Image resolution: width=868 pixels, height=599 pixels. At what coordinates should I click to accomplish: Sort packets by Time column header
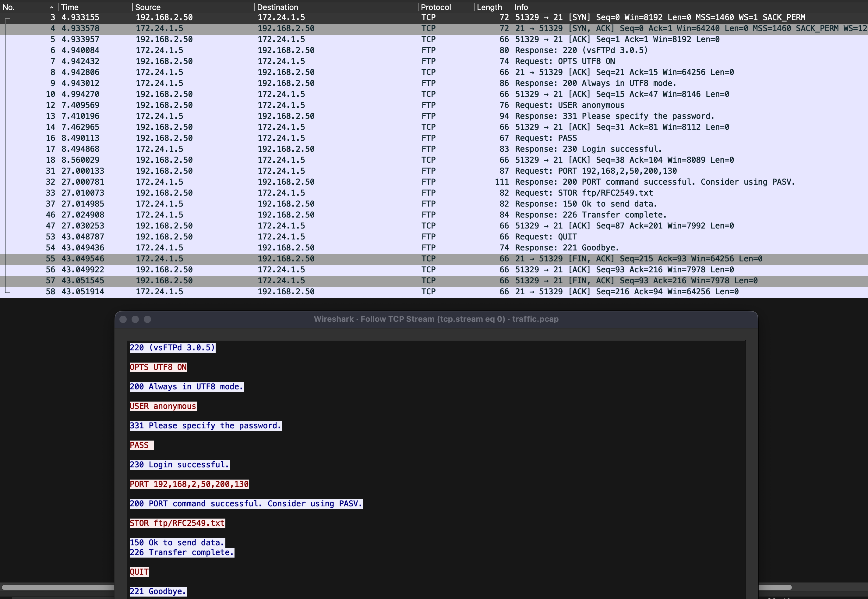70,7
